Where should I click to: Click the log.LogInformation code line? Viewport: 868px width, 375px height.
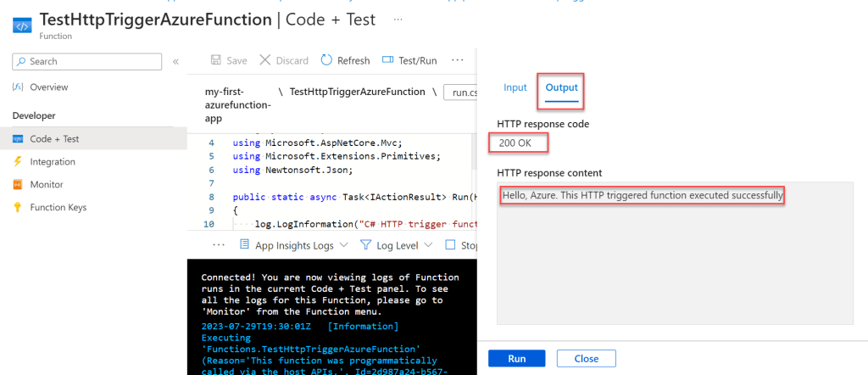point(365,224)
